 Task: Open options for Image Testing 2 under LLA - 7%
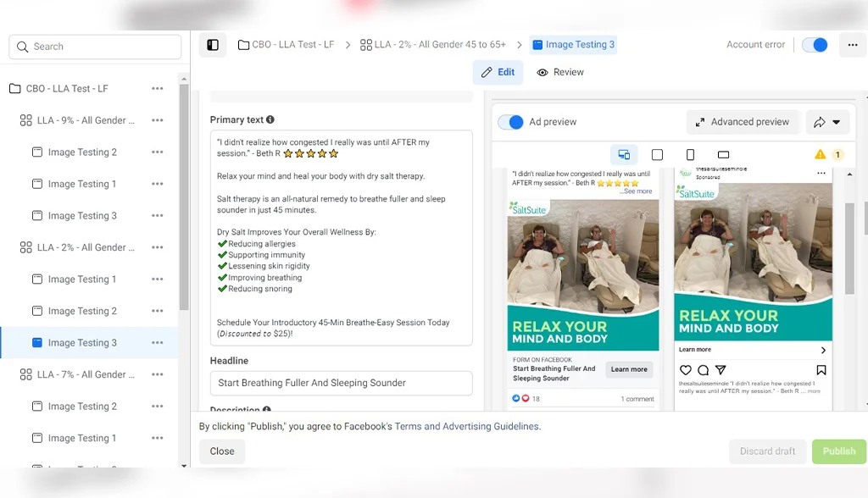tap(157, 407)
